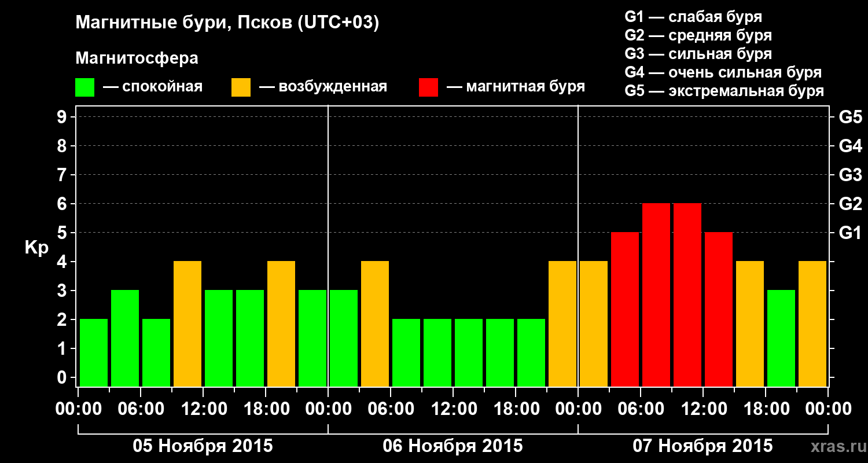Click the yellow 18:00–21:00 bar on 05 Ноября

pos(281,324)
